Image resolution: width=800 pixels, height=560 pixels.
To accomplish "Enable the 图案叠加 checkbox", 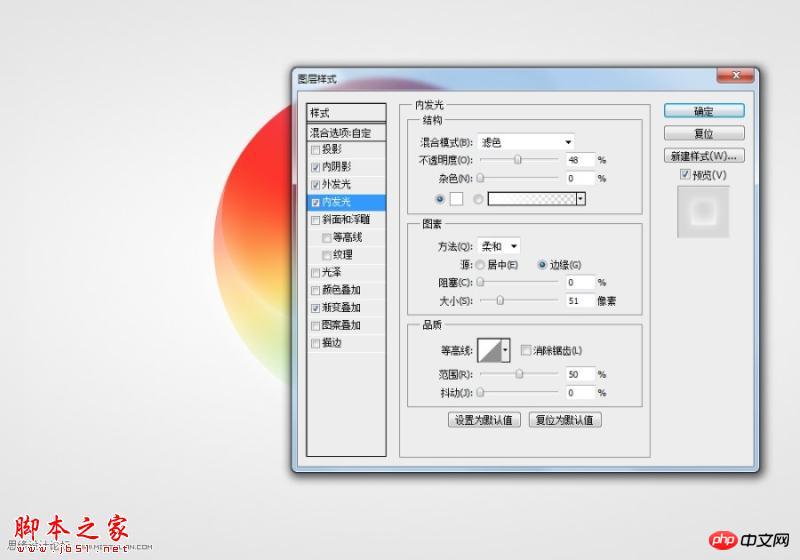I will point(315,325).
